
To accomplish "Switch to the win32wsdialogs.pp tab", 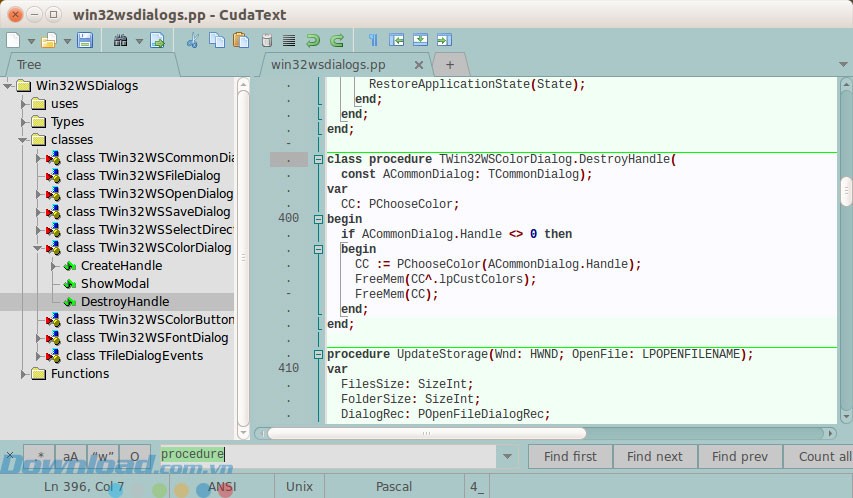I will pos(327,64).
